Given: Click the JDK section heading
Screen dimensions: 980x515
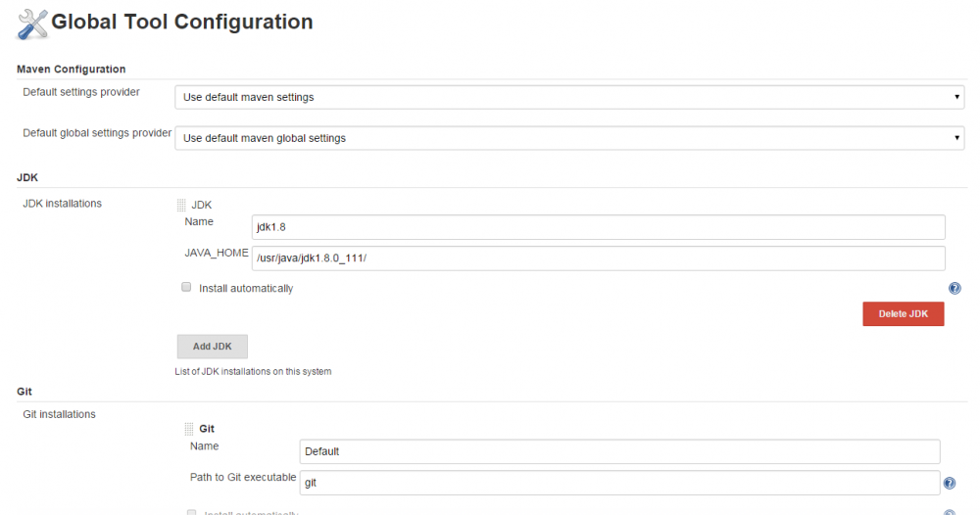Looking at the screenshot, I should 27,177.
